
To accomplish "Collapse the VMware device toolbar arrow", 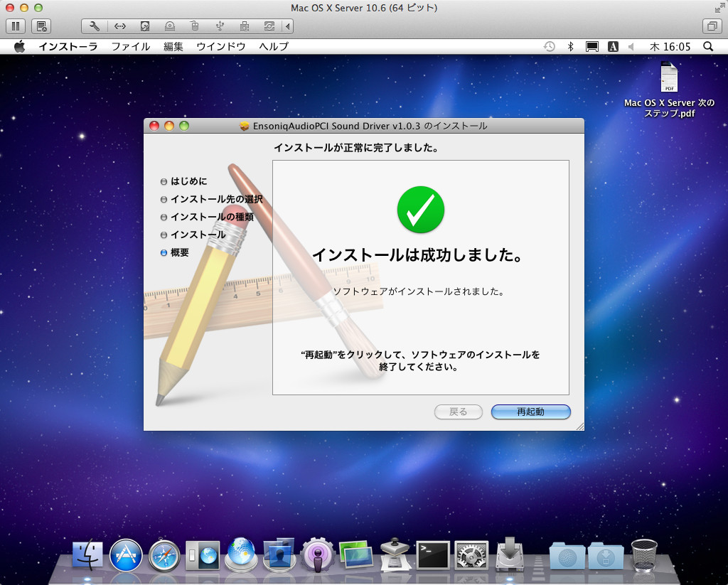I will pos(288,26).
